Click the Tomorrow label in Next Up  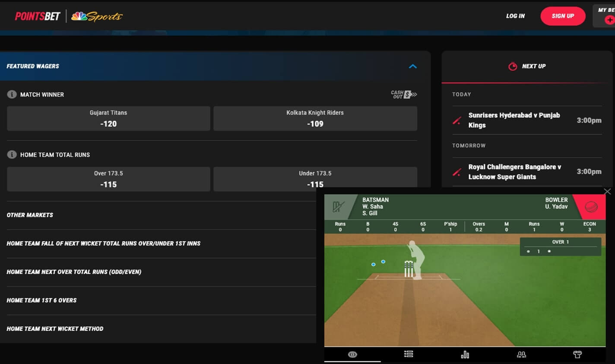click(469, 146)
